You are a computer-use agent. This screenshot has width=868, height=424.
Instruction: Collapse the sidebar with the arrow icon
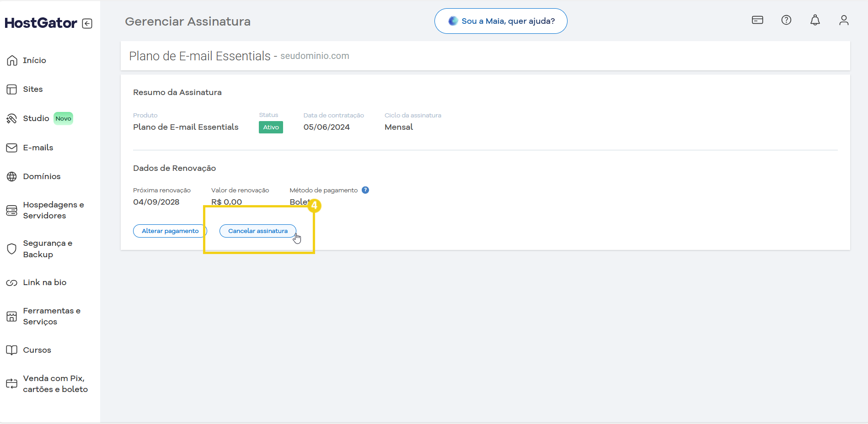(87, 23)
